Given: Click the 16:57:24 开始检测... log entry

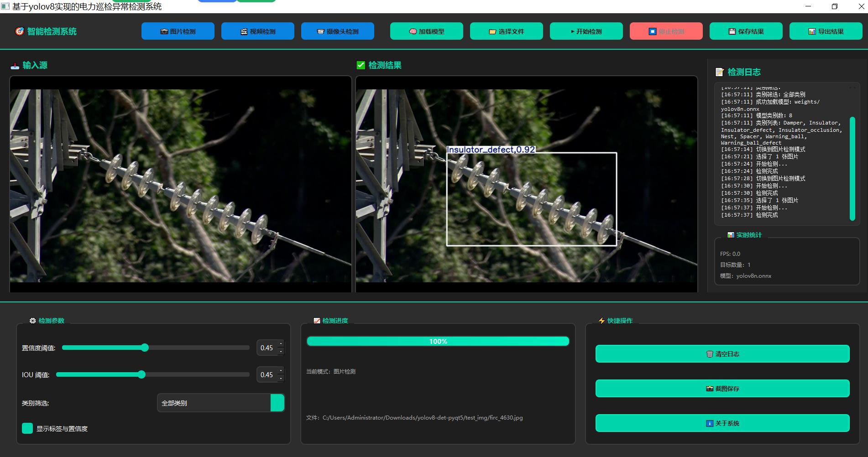Looking at the screenshot, I should 754,164.
